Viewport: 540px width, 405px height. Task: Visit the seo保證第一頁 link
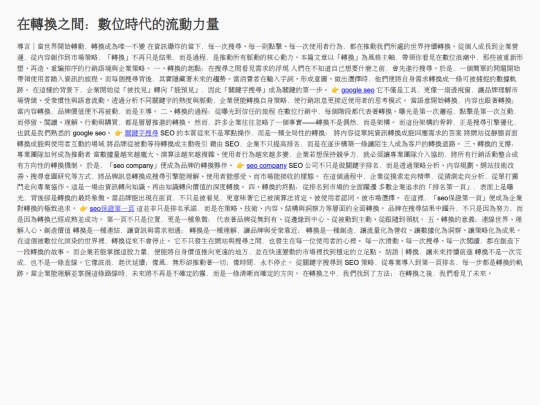(112, 208)
